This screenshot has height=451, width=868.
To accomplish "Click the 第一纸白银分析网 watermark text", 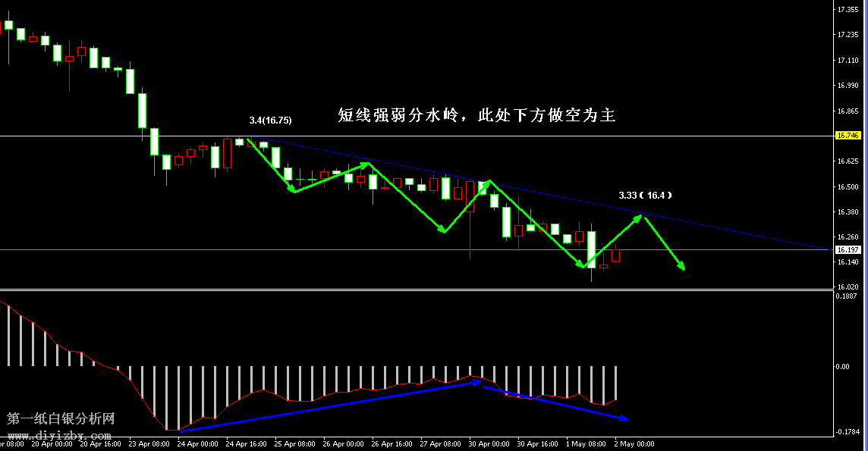I will 61,418.
